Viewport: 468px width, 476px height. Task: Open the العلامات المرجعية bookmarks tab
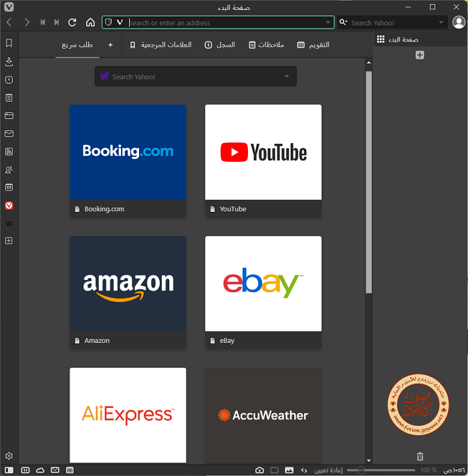click(x=160, y=45)
